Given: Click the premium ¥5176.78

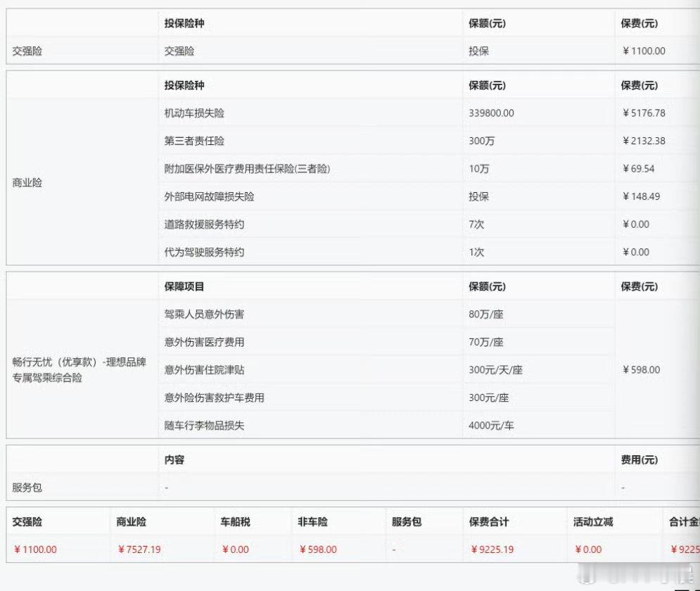Looking at the screenshot, I should pyautogui.click(x=644, y=113).
